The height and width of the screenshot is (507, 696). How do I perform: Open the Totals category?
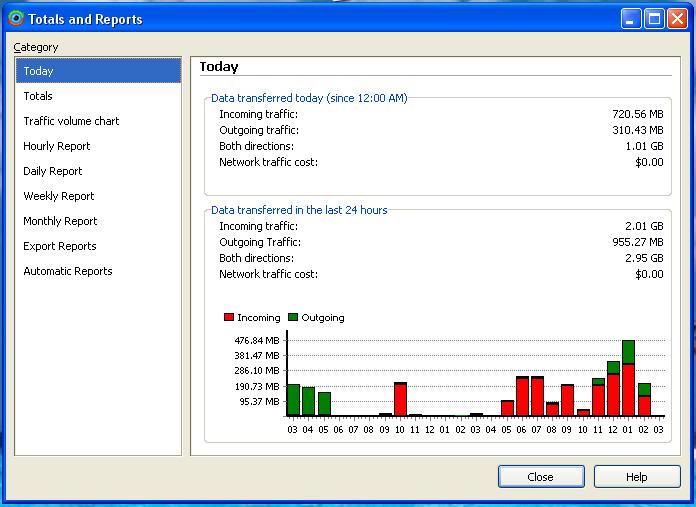38,96
